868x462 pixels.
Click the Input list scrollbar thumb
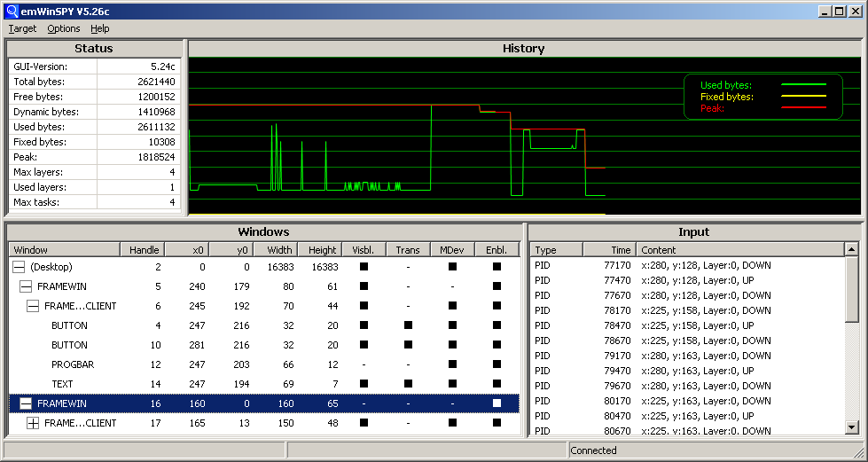pos(852,288)
